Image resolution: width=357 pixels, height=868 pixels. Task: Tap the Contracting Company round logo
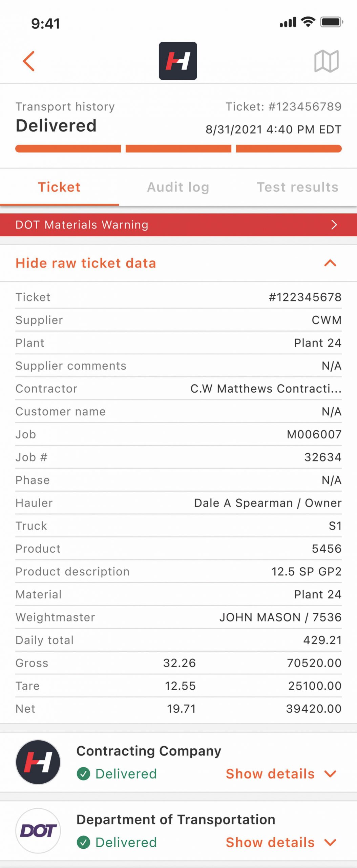(x=38, y=762)
